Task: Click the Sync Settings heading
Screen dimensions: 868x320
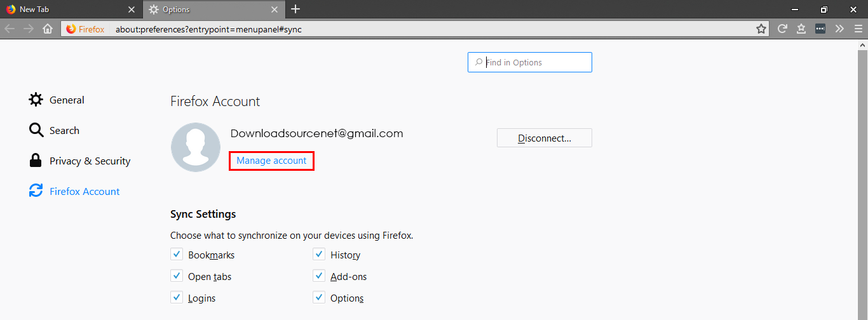Action: [x=203, y=214]
